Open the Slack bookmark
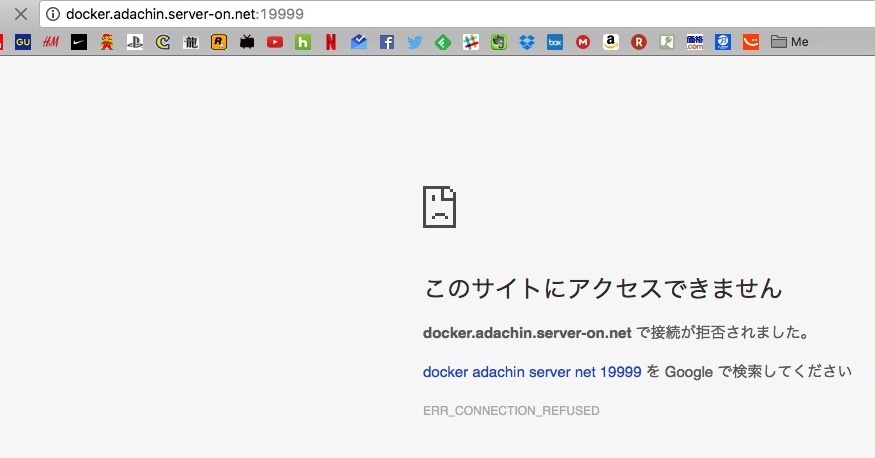The height and width of the screenshot is (458, 875). click(470, 42)
